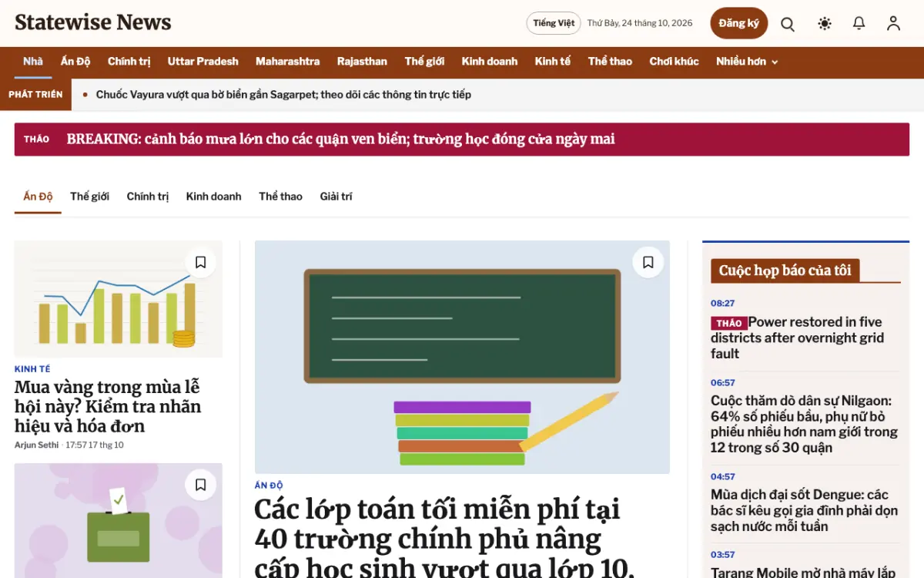924x578 pixels.
Task: Open Kinh doanh in main navigation bar
Action: pos(490,62)
